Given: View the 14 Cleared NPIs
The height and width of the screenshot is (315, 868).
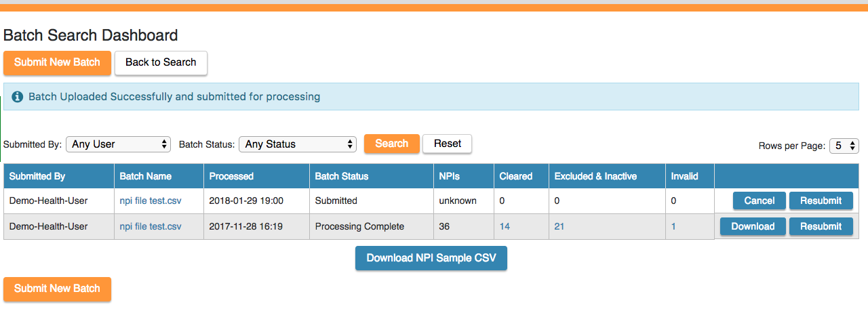Looking at the screenshot, I should 505,226.
